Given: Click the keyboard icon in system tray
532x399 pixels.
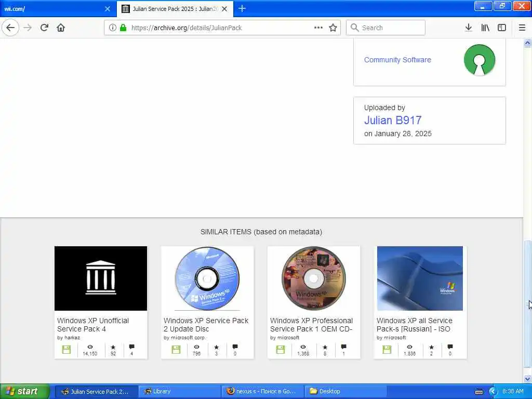Looking at the screenshot, I should click(x=479, y=392).
